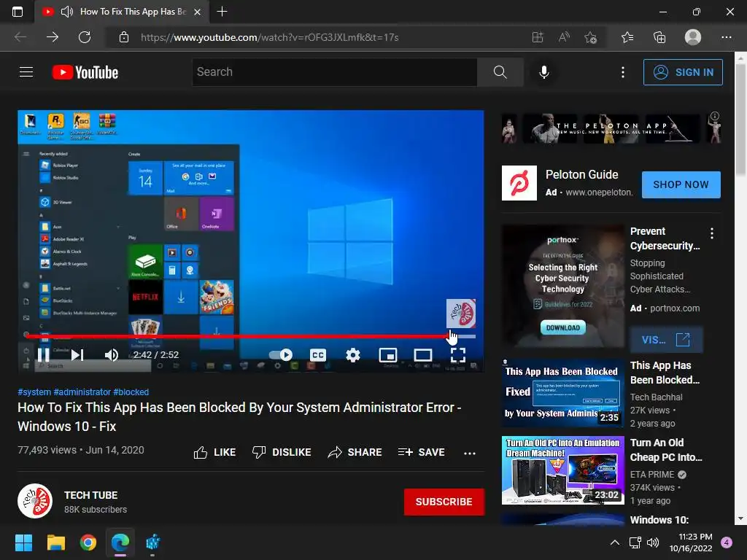Pause the video
Image resolution: width=747 pixels, height=560 pixels.
(x=43, y=355)
